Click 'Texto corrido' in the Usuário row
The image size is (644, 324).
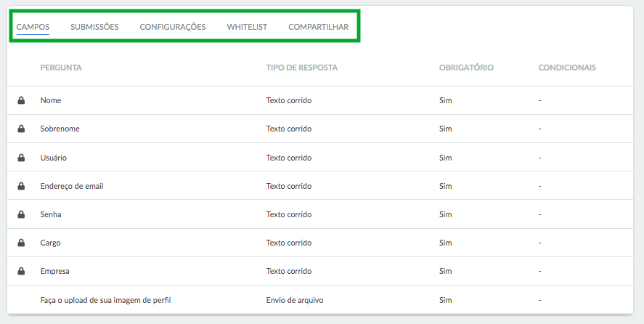pos(289,158)
